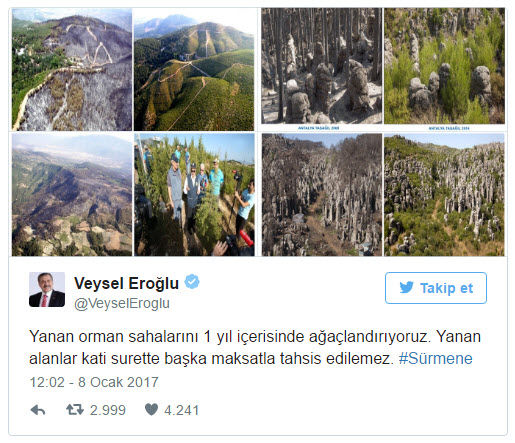
Task: Open the green reforested hills aerial photo
Action: click(194, 69)
